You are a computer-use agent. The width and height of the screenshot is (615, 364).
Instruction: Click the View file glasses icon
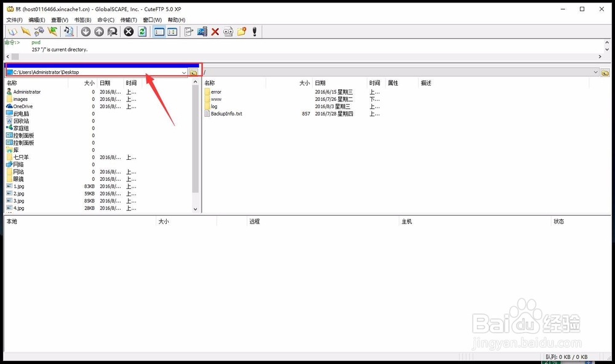pyautogui.click(x=228, y=32)
